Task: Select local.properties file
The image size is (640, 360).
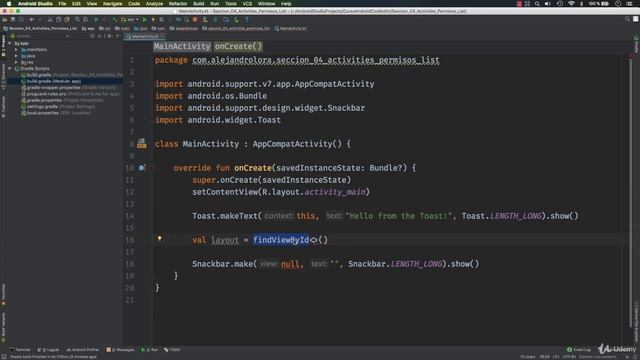Action: tap(56, 113)
